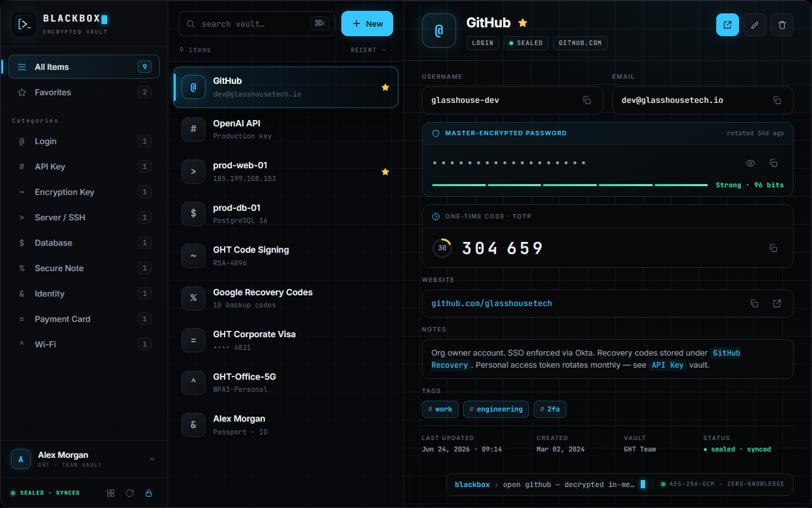Lock the vault with padlock icon

coord(149,493)
